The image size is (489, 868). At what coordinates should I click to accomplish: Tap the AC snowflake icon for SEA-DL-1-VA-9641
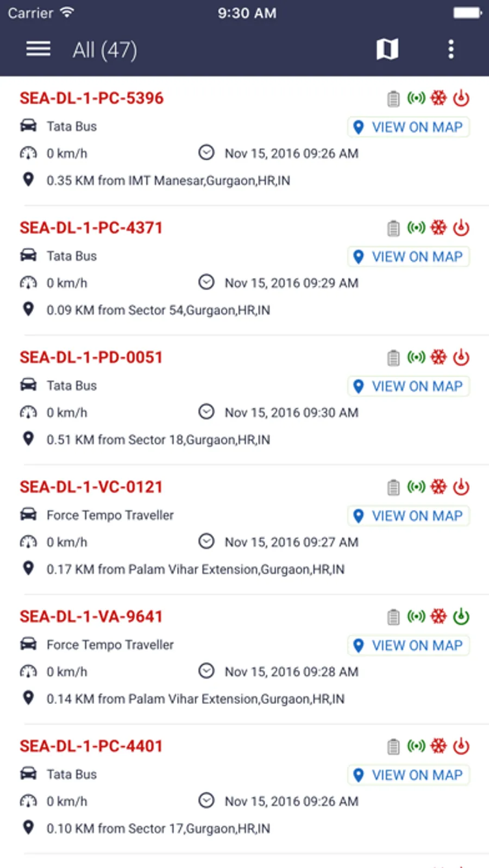click(438, 616)
